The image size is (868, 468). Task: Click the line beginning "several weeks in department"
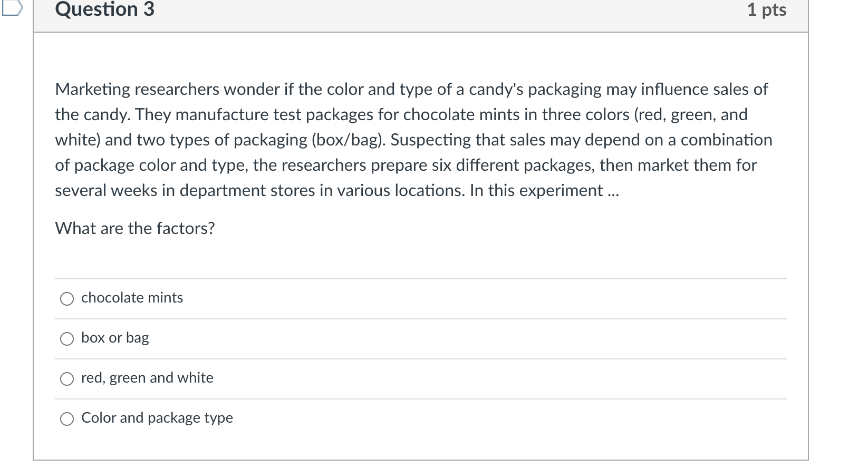[337, 191]
